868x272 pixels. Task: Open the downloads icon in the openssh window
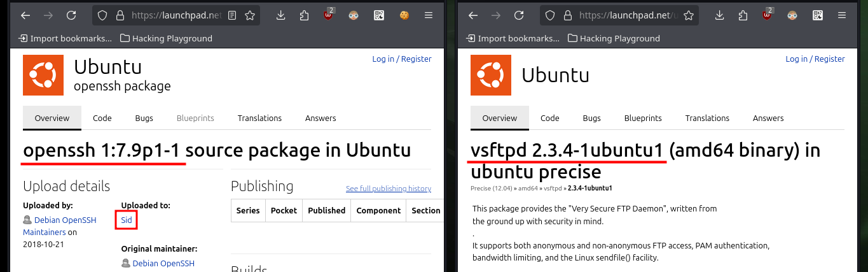point(282,15)
